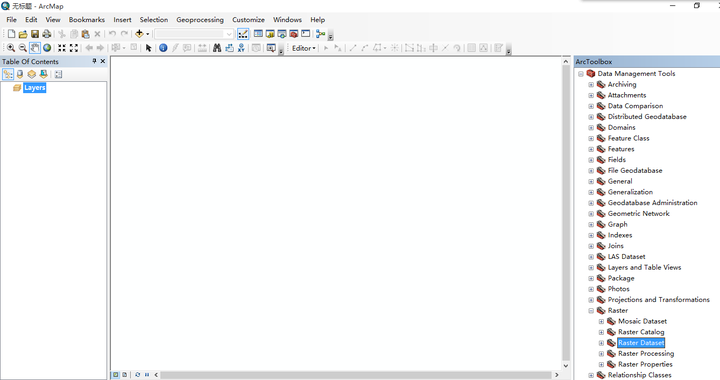
Task: Expand the Raster Dataset toolset
Action: [601, 343]
